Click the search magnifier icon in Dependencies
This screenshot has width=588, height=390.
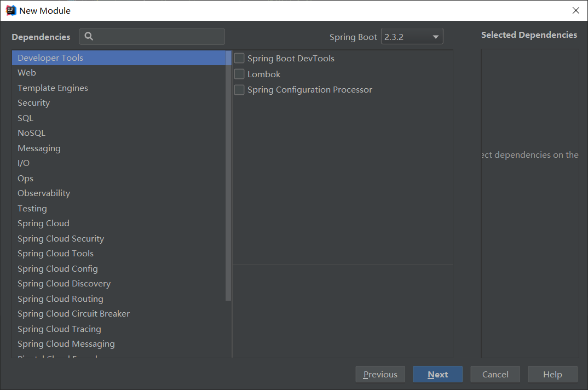[x=89, y=36]
